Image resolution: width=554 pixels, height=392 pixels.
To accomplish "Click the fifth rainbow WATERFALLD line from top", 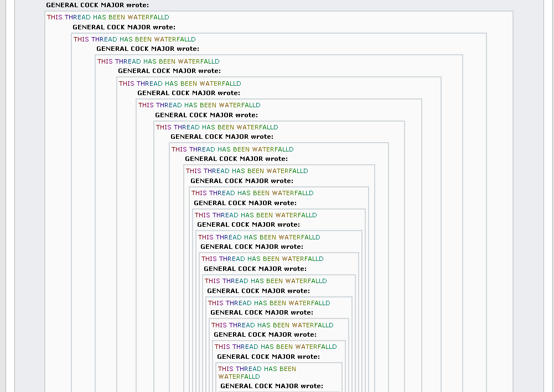I will [199, 105].
